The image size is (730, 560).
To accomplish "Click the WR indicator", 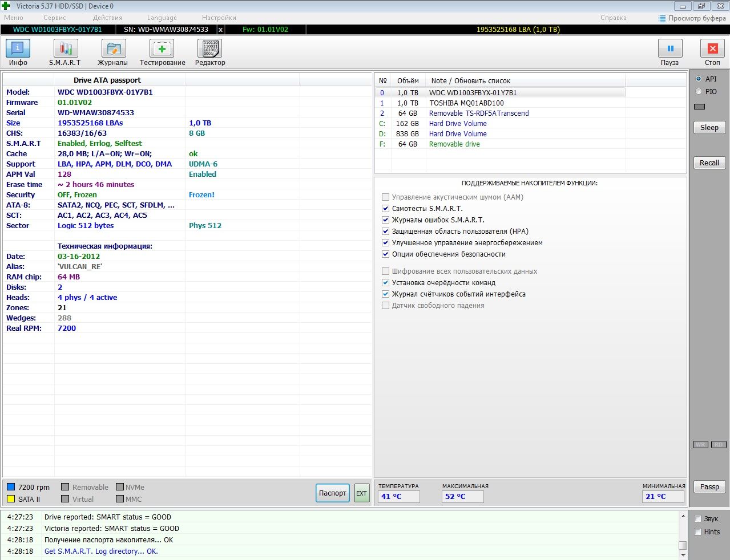I will pyautogui.click(x=700, y=445).
